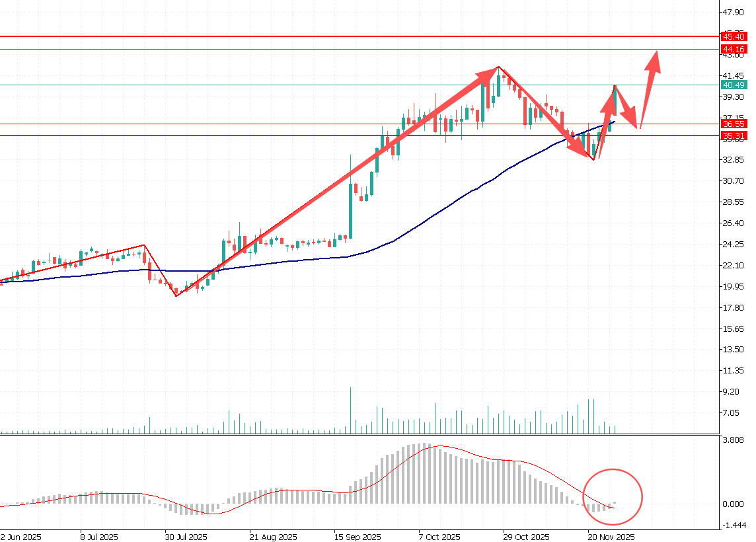Click the 15 Sep 2025 date label
756x542 pixels.
point(358,537)
